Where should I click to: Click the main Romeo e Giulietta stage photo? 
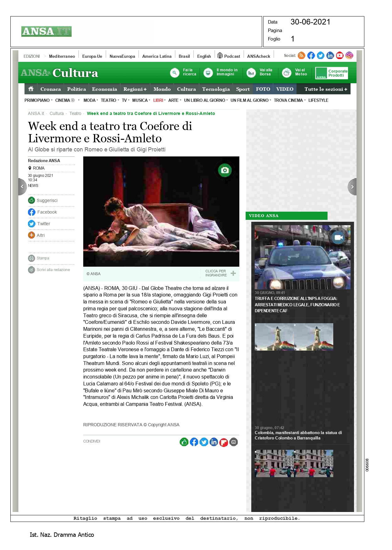[161, 211]
